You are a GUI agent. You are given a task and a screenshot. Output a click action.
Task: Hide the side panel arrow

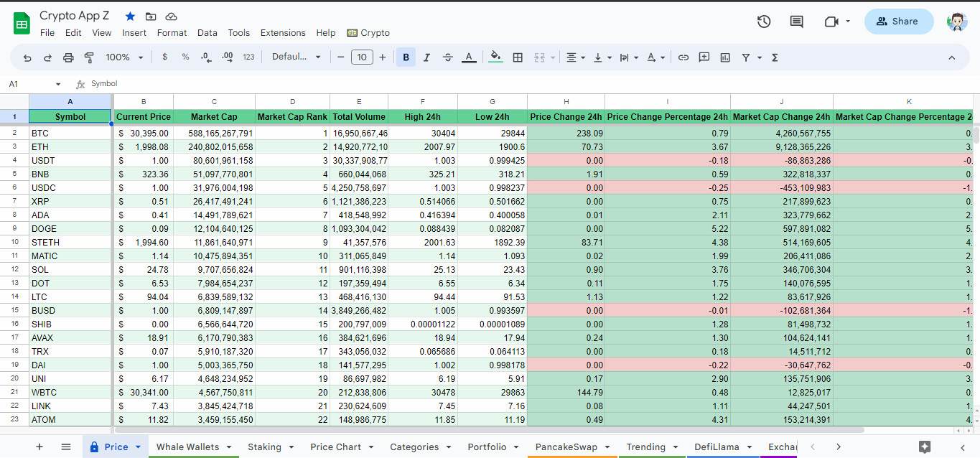[x=964, y=447]
